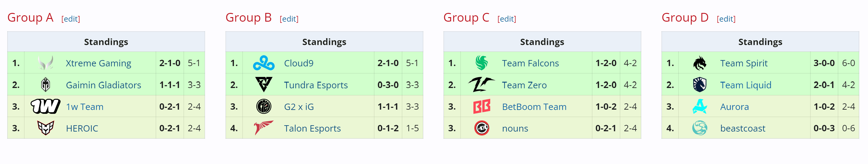Click the Xtreme Gaming team logo

coord(46,63)
